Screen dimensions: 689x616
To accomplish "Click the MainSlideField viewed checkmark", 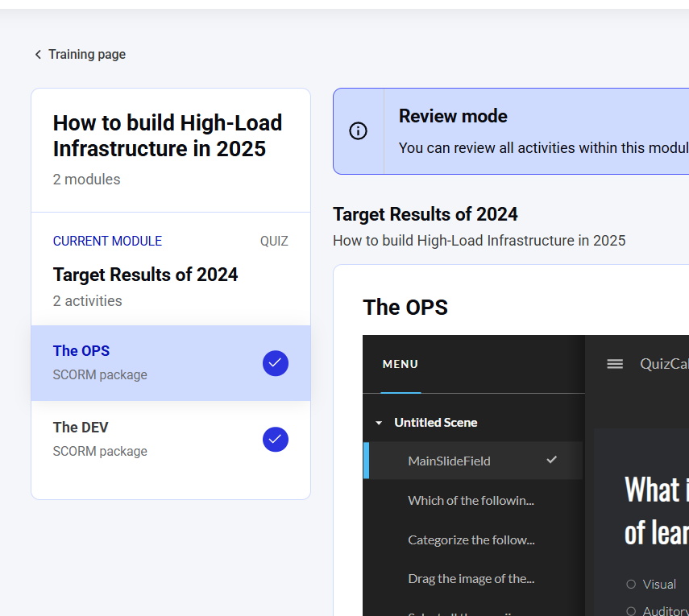I will point(551,460).
